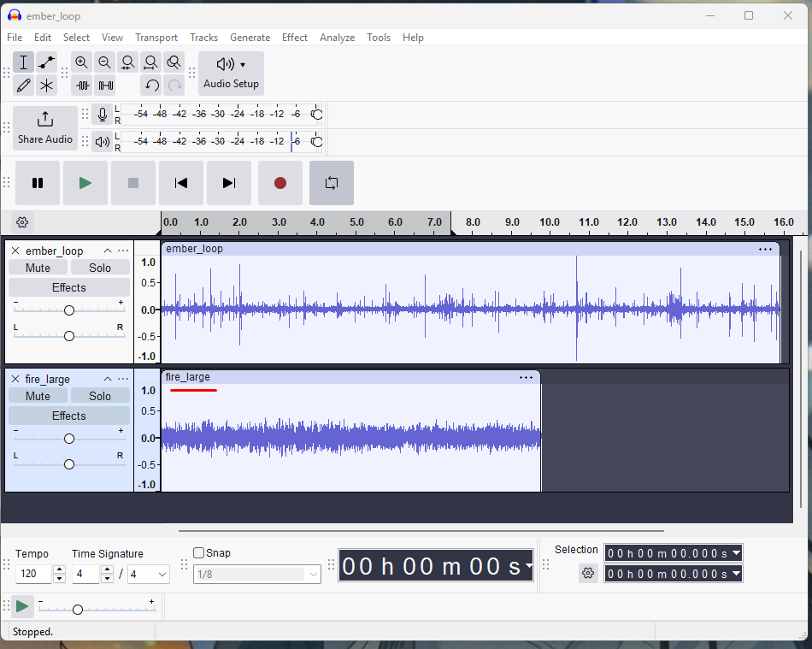Collapse the fire_large track
The width and height of the screenshot is (812, 649).
click(x=107, y=379)
